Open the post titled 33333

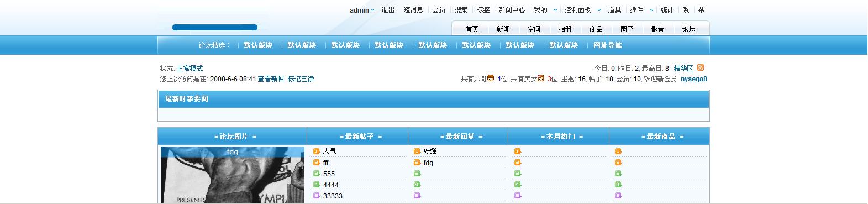333,196
